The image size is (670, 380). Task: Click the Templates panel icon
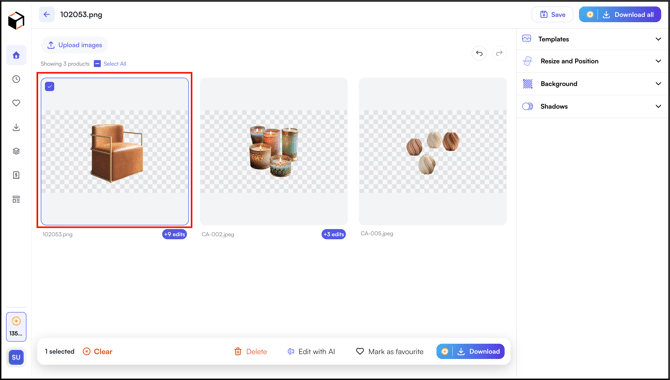pyautogui.click(x=527, y=39)
